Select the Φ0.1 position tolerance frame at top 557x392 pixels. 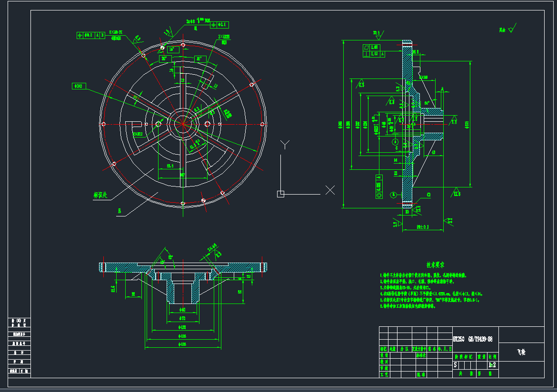pyautogui.click(x=219, y=24)
